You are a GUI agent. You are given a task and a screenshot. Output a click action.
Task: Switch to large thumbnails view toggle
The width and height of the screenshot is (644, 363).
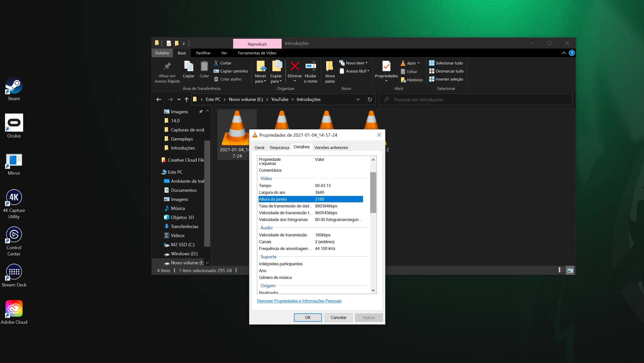pos(570,270)
